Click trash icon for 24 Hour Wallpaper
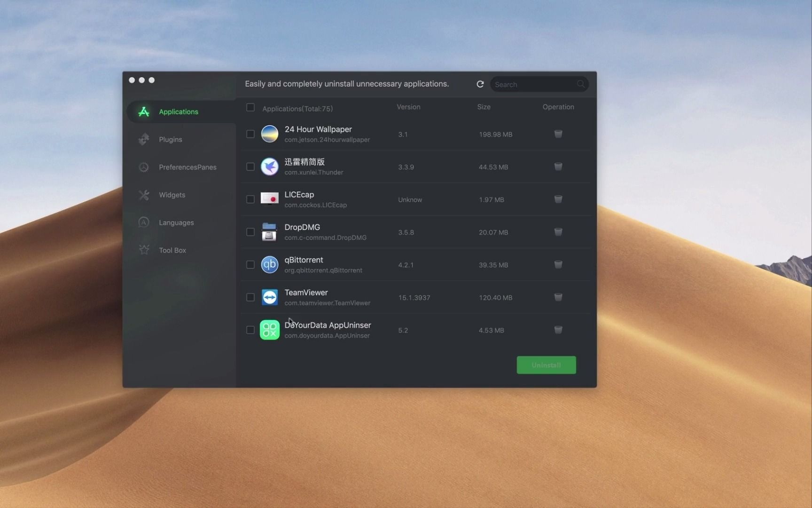Viewport: 812px width, 508px height. (x=558, y=134)
